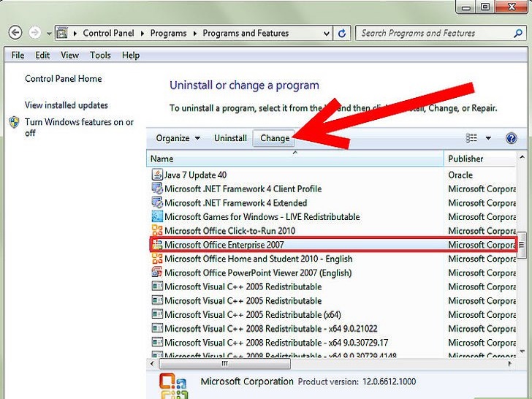The image size is (532, 399).
Task: Click the Search Programs and Features field
Action: click(431, 34)
